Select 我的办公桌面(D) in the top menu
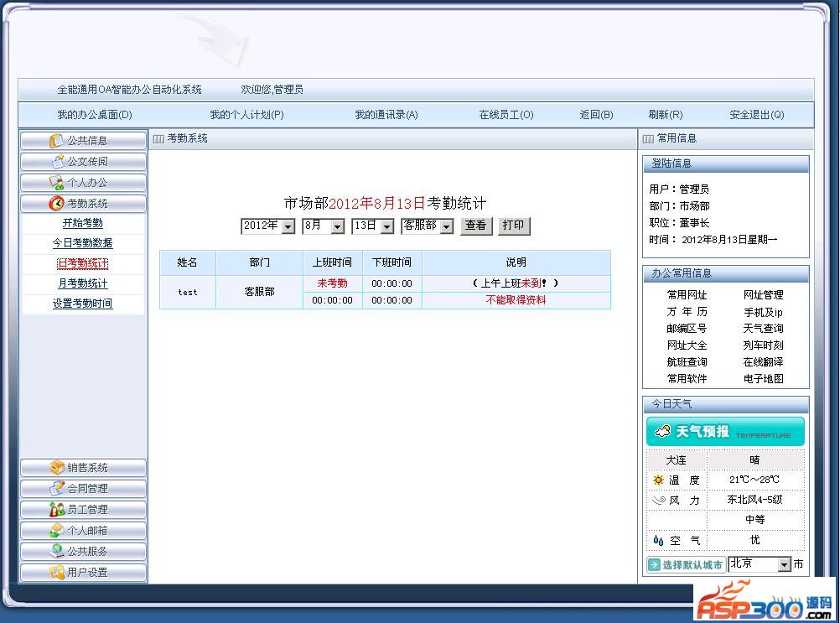 [x=95, y=115]
